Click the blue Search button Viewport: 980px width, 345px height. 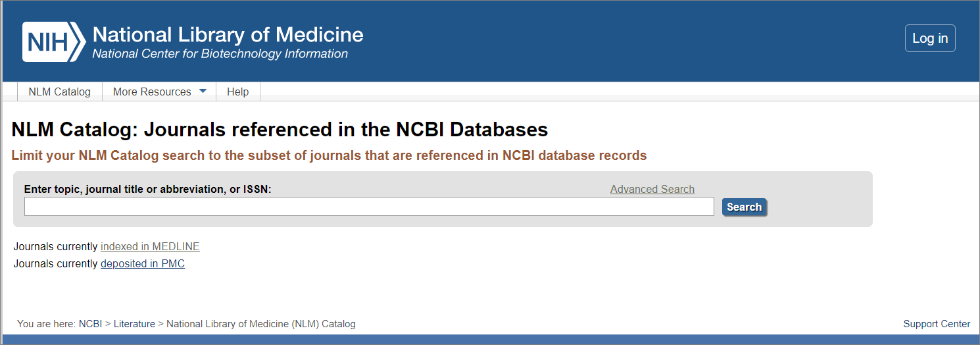(745, 207)
